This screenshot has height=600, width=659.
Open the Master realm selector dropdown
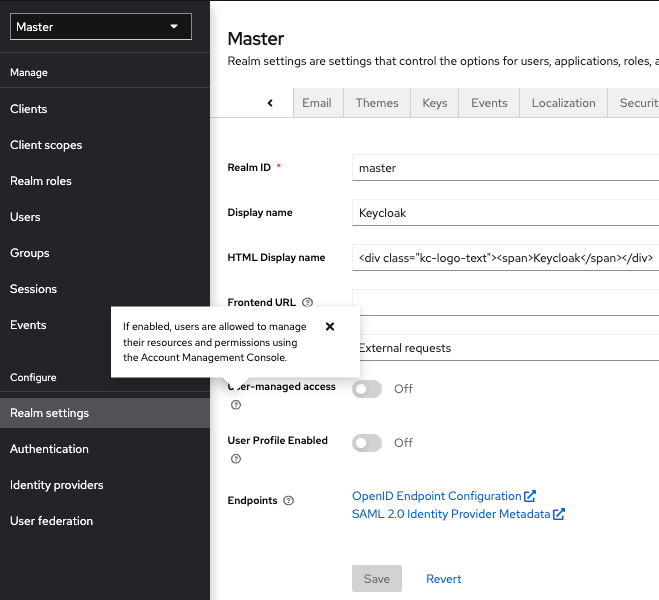click(101, 27)
